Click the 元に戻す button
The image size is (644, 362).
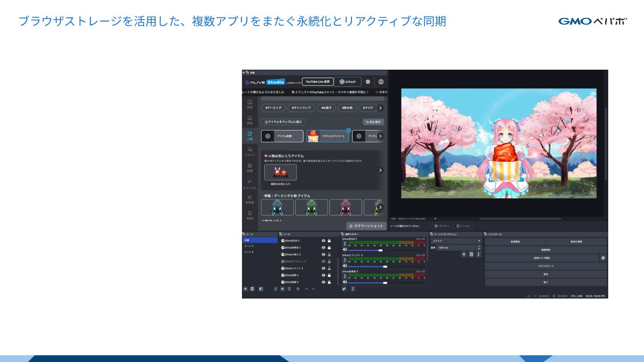373,122
